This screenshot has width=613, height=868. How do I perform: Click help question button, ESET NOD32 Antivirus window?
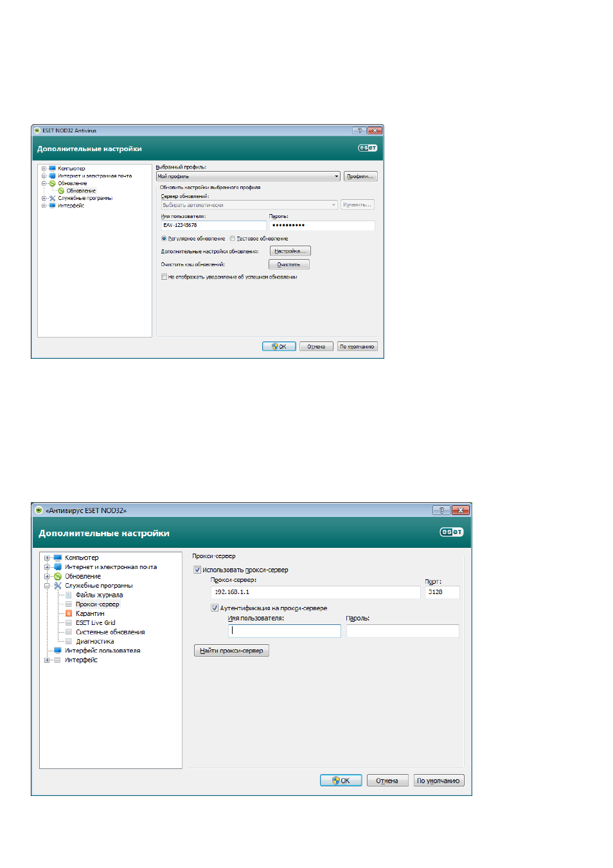360,131
